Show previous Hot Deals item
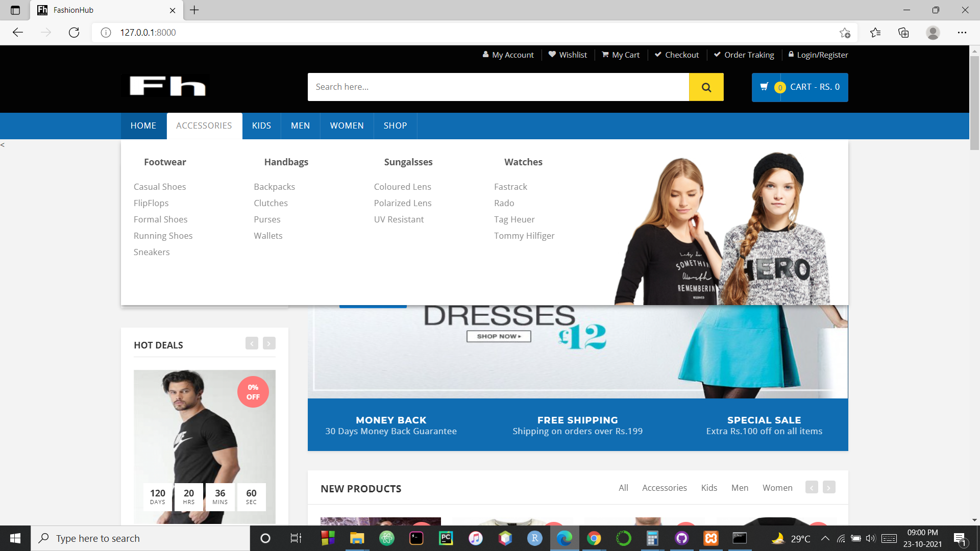This screenshot has height=551, width=980. (x=252, y=343)
